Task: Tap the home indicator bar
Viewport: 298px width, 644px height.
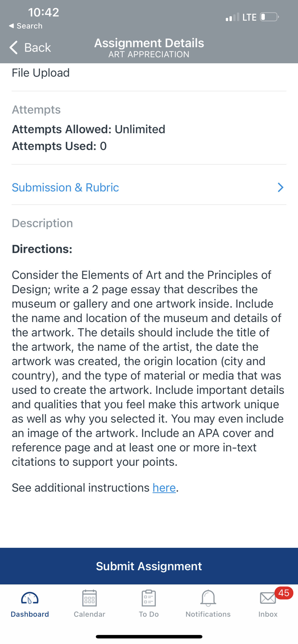Action: [149, 637]
